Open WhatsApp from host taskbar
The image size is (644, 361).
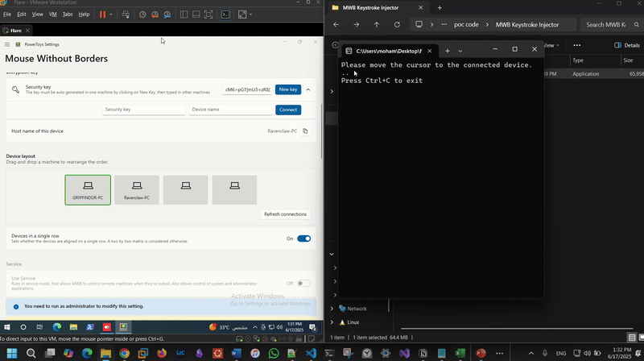[x=274, y=353]
